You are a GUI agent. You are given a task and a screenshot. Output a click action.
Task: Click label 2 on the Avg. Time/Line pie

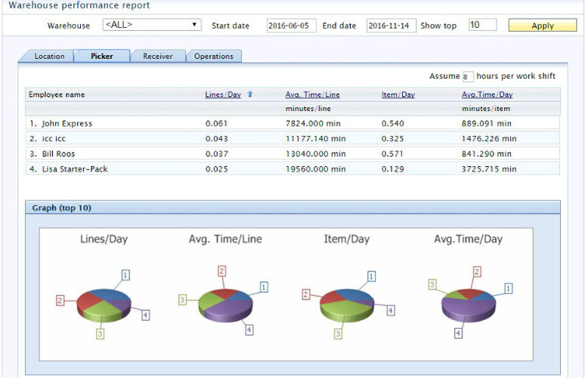(x=221, y=271)
